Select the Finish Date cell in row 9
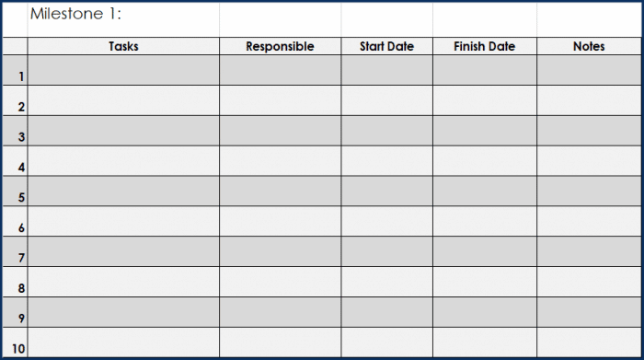Screen dimensions: 644x360 [485, 312]
